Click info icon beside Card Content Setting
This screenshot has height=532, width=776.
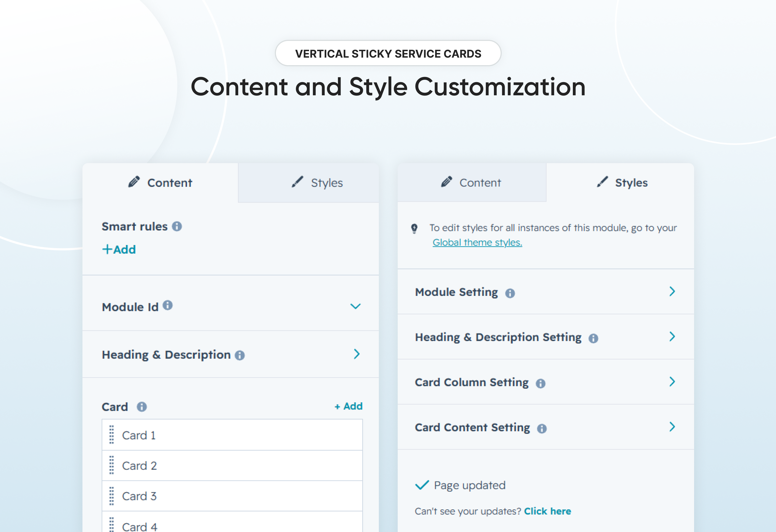point(542,428)
